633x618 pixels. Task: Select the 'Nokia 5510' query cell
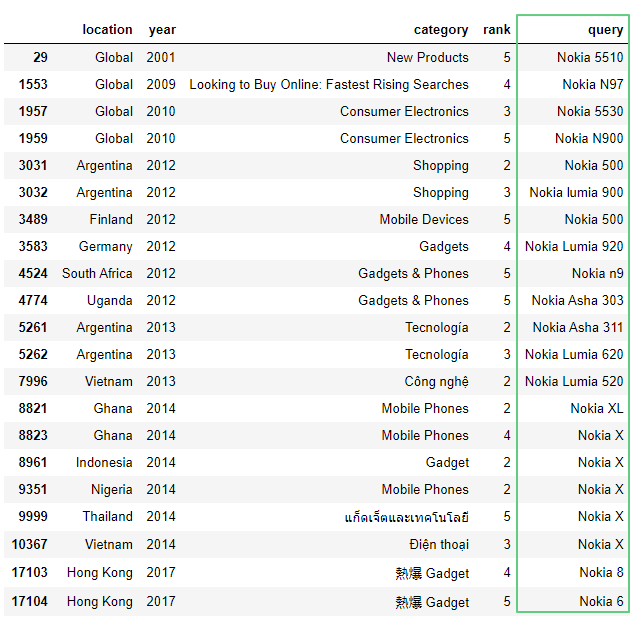click(590, 57)
